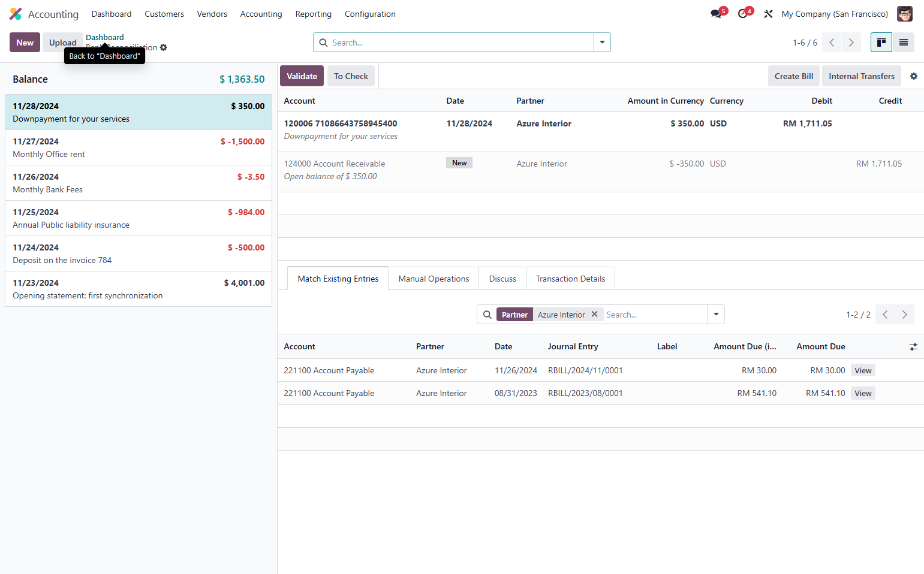Click the matching entries Search field
Viewport: 924px width, 574px height.
click(x=655, y=315)
